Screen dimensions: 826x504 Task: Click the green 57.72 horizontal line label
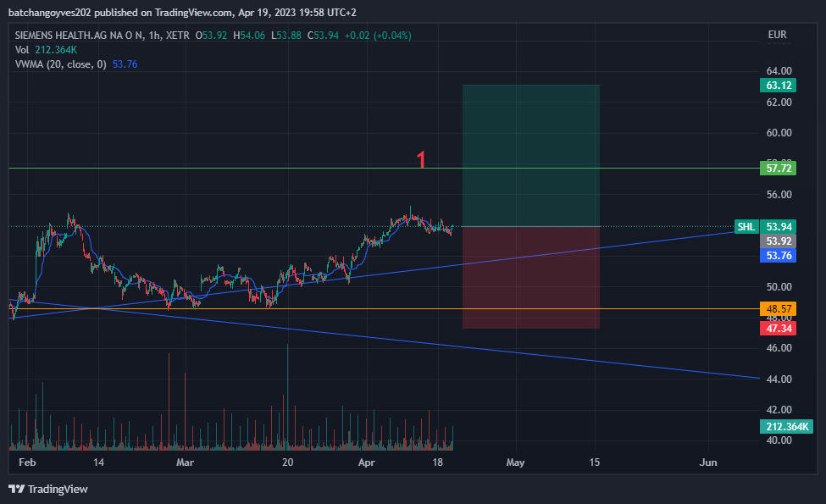coord(778,169)
